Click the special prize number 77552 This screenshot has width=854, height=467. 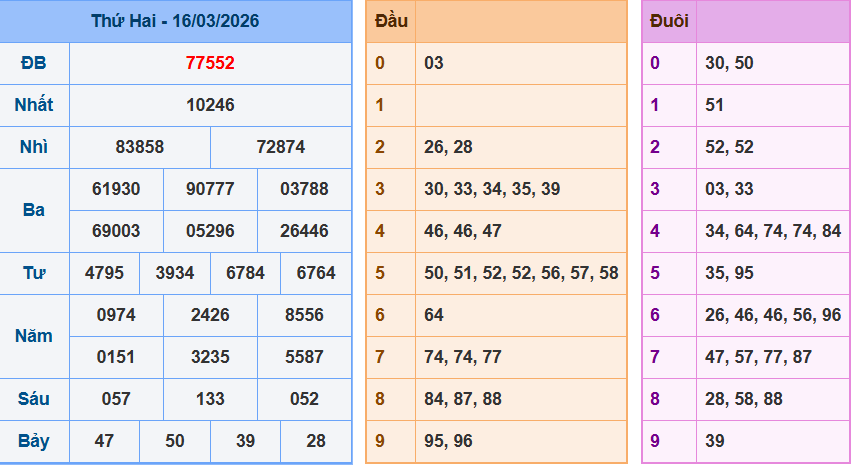(210, 63)
